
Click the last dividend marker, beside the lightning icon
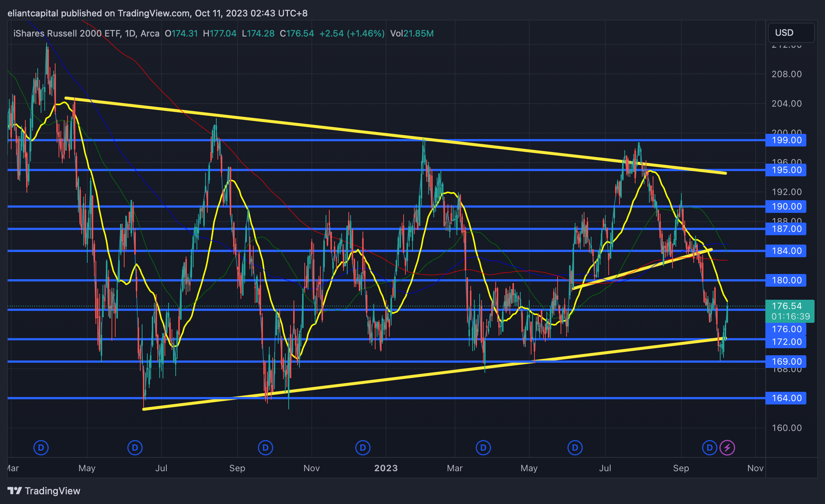pyautogui.click(x=709, y=447)
